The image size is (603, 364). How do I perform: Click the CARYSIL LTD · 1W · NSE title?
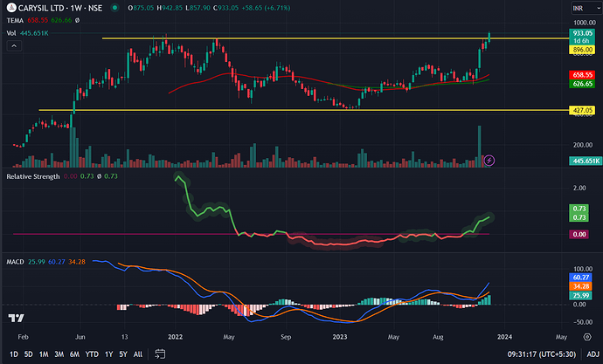pos(60,8)
